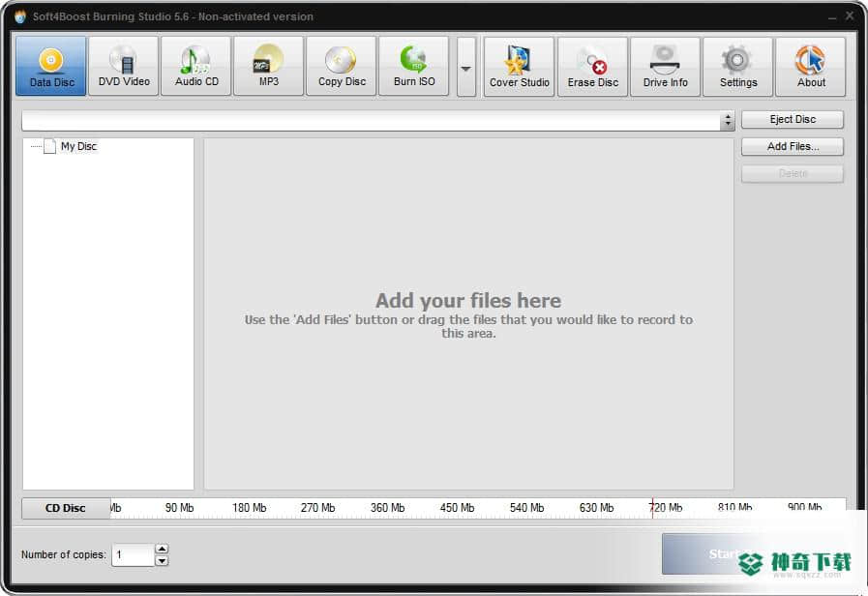The height and width of the screenshot is (596, 868).
Task: Open the drive selection combo box
Action: (378, 120)
